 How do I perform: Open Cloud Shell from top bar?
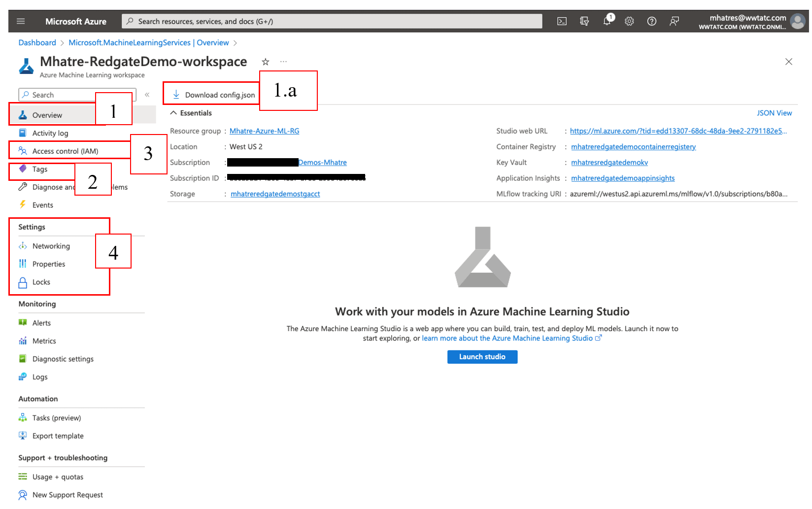click(x=562, y=21)
